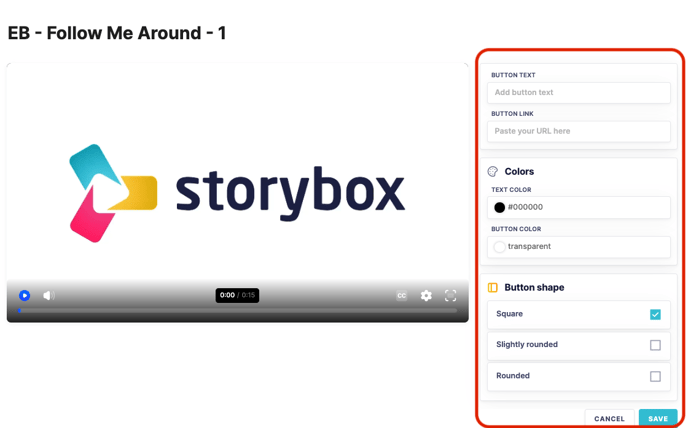Click the Button Link URL field
Image resolution: width=688 pixels, height=428 pixels.
578,131
